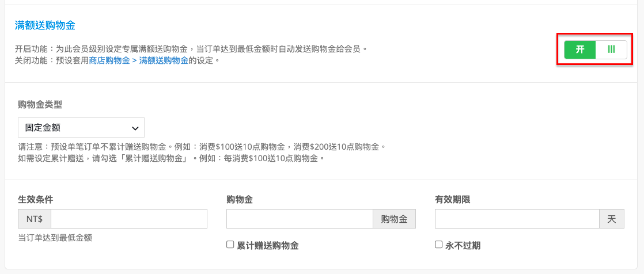Toggle the 满额送购物金 on/off switch
Screen dimensions: 644x274
pos(596,50)
